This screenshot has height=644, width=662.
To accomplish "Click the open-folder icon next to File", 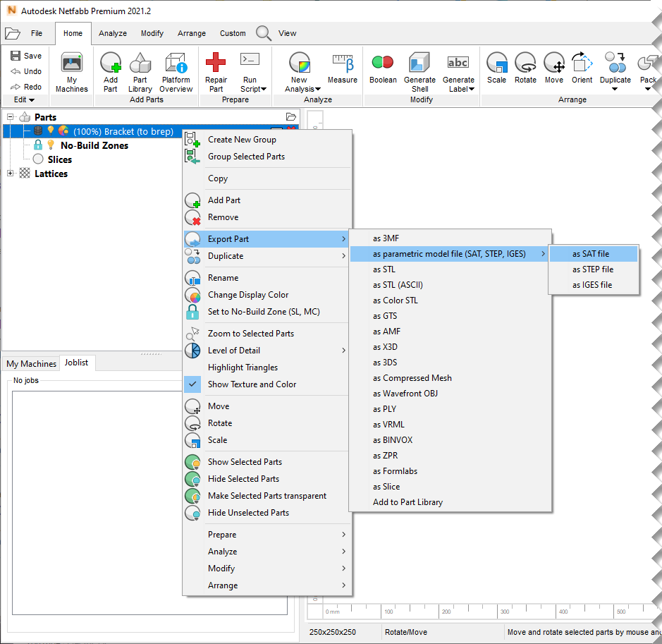I will (x=12, y=33).
